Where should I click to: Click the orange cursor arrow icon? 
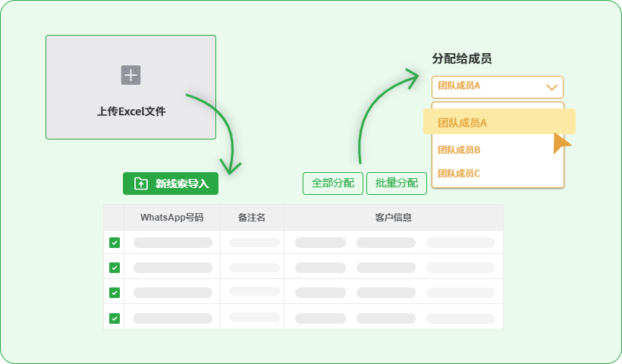tap(561, 143)
